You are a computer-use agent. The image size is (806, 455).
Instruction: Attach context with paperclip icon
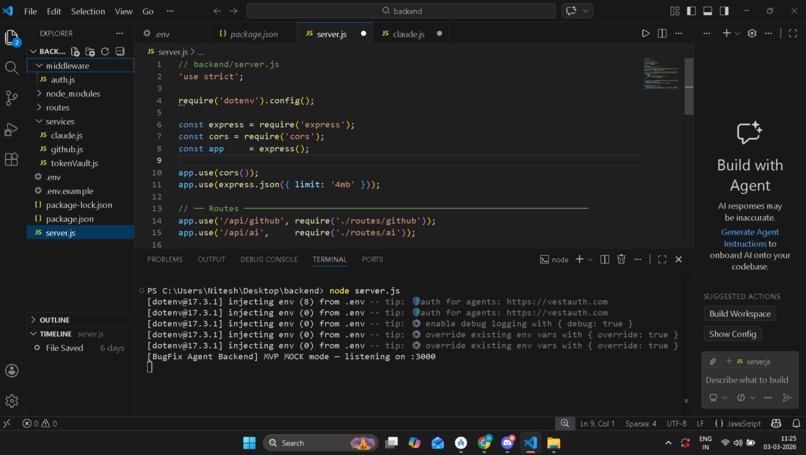coord(712,361)
